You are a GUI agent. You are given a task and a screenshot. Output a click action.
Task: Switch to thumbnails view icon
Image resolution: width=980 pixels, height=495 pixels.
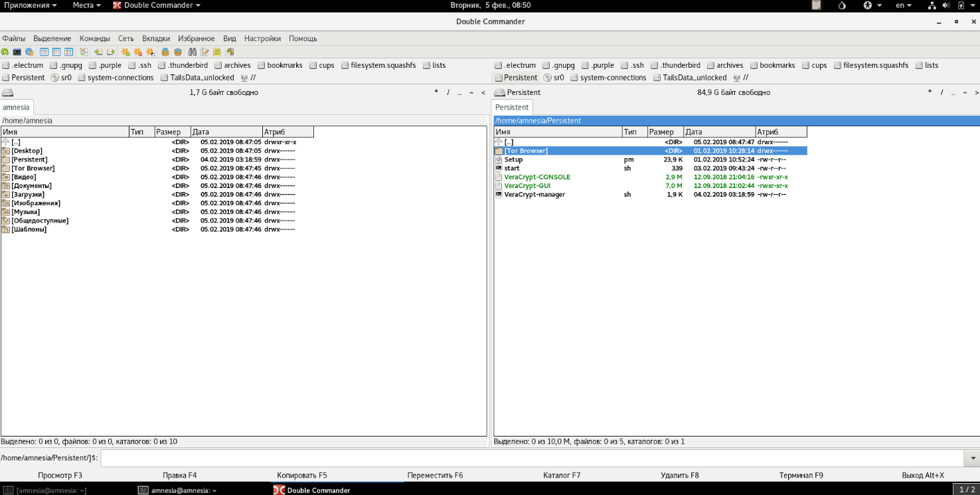pyautogui.click(x=69, y=52)
